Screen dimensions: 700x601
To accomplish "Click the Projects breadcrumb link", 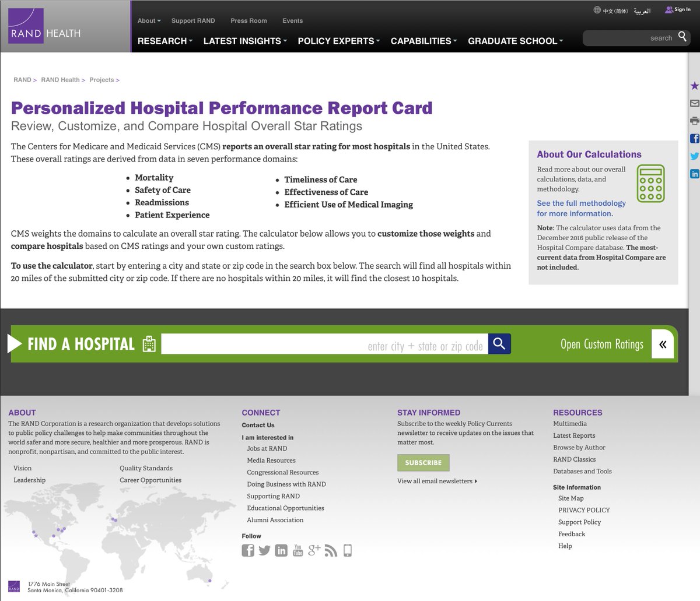I will click(101, 80).
